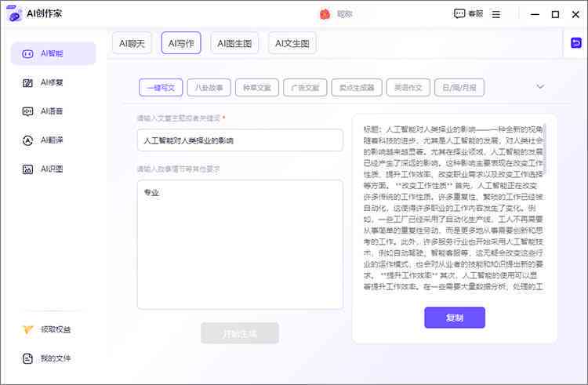This screenshot has height=385, width=588.
Task: Select the 种草文案 writing mode
Action: 257,88
